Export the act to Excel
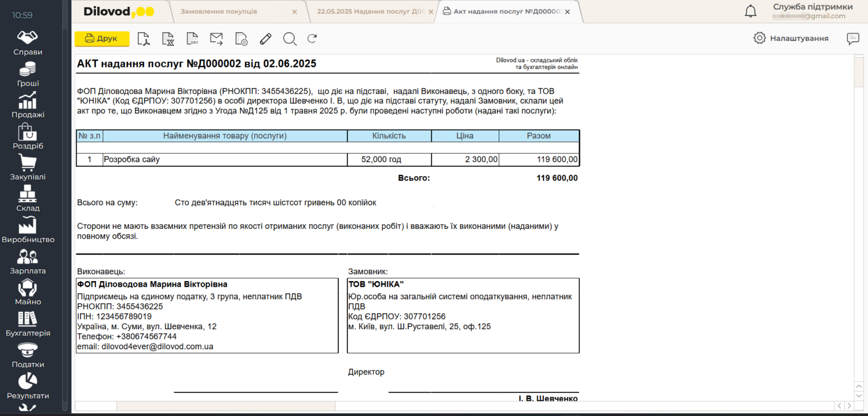 167,39
